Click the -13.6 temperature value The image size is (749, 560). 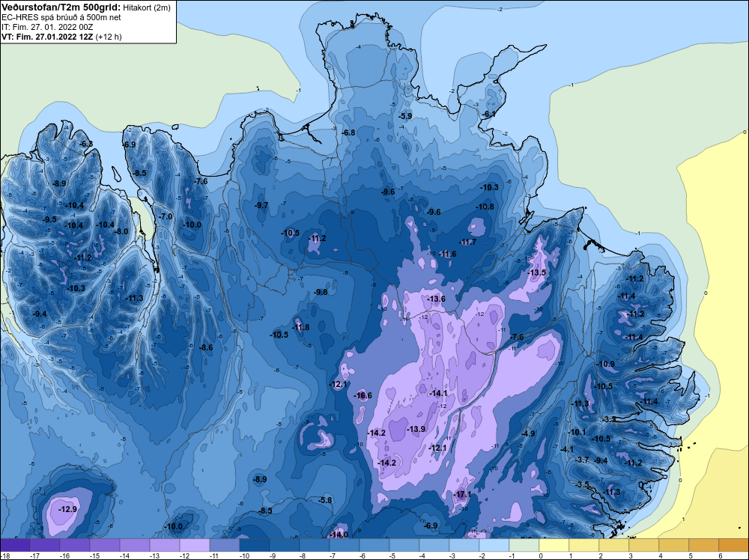click(436, 299)
